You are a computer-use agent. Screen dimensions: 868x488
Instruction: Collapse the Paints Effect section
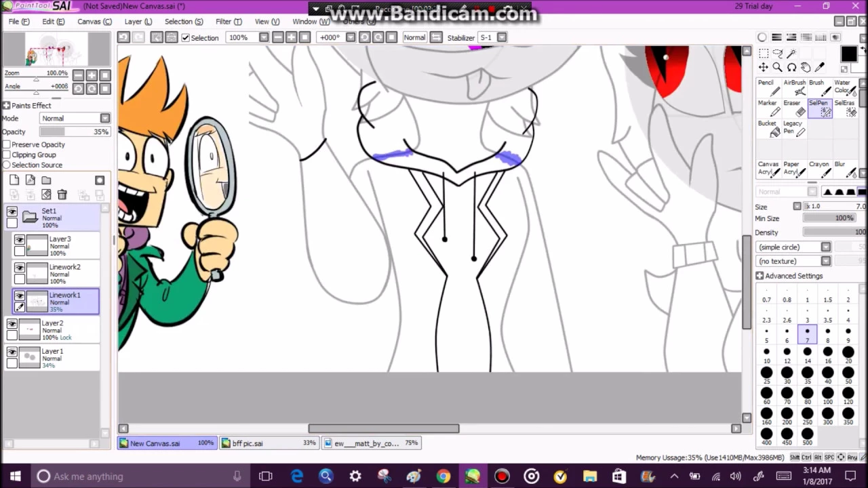[x=6, y=106]
